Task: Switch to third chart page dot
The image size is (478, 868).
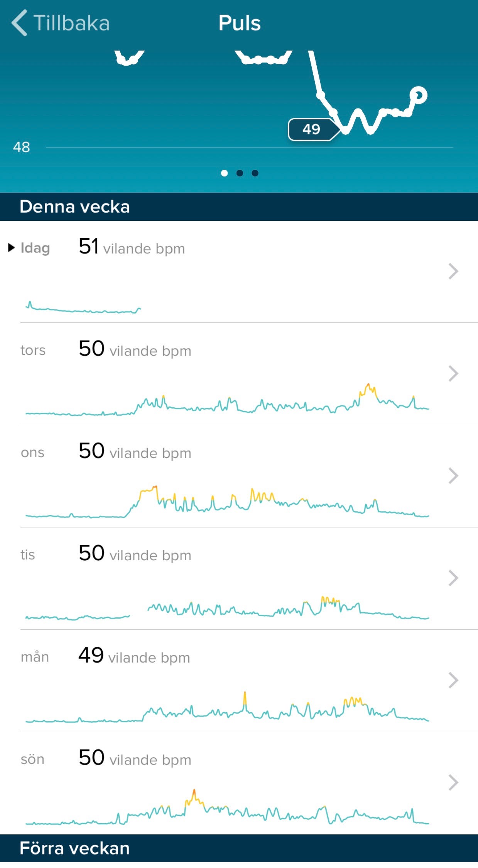Action: [255, 173]
